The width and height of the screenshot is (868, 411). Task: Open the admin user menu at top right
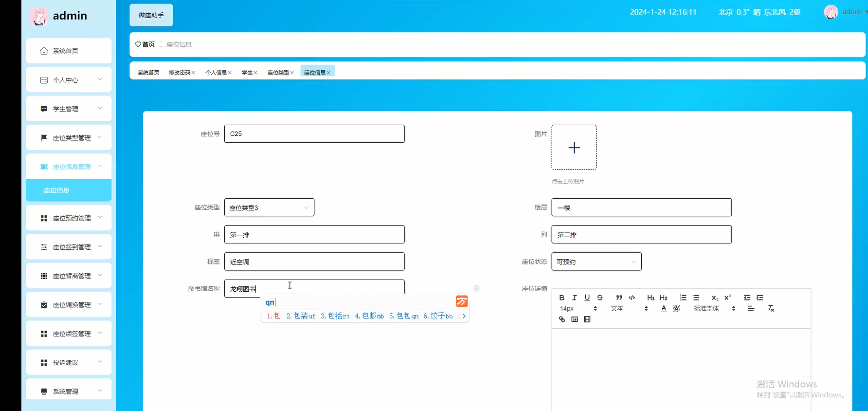pyautogui.click(x=846, y=12)
